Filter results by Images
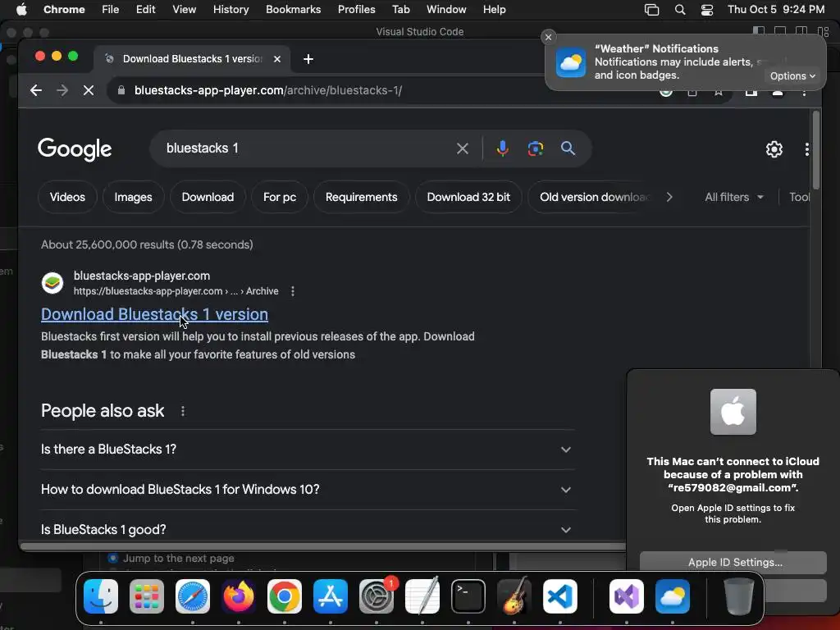 tap(134, 197)
